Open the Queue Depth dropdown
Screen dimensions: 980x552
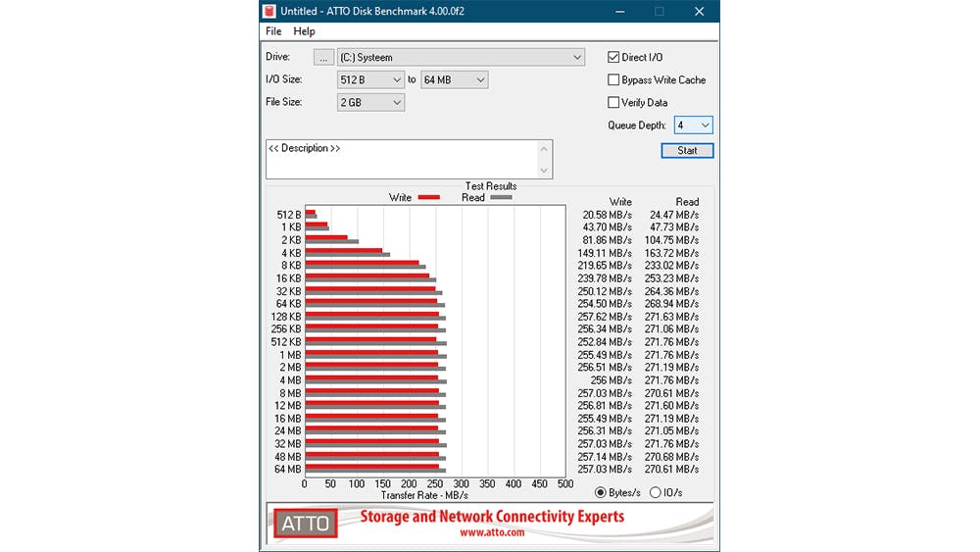693,125
